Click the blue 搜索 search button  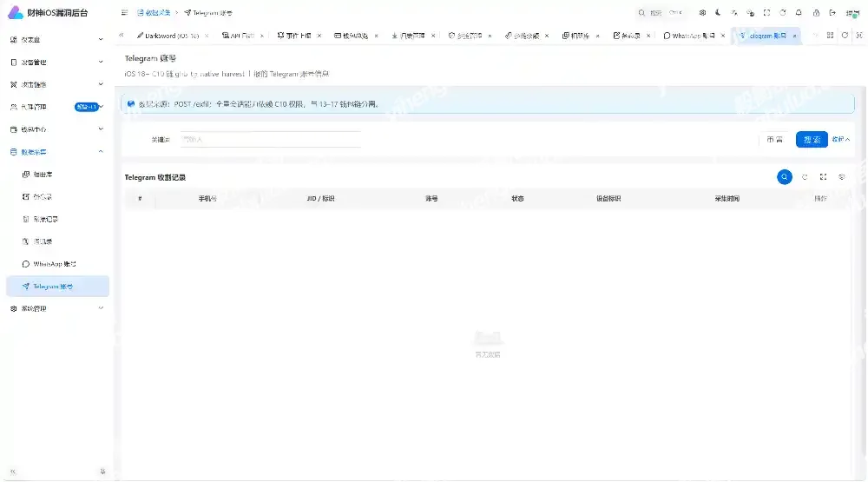812,139
